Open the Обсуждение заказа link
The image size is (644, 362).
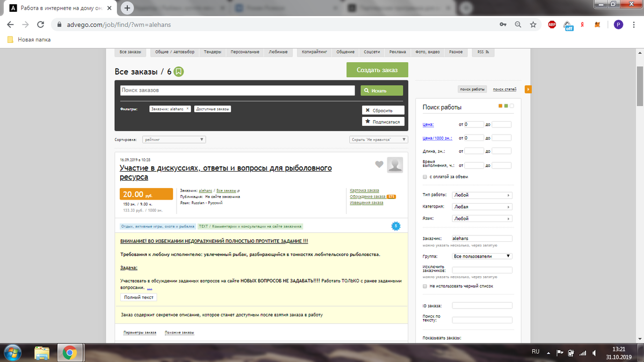pos(368,196)
